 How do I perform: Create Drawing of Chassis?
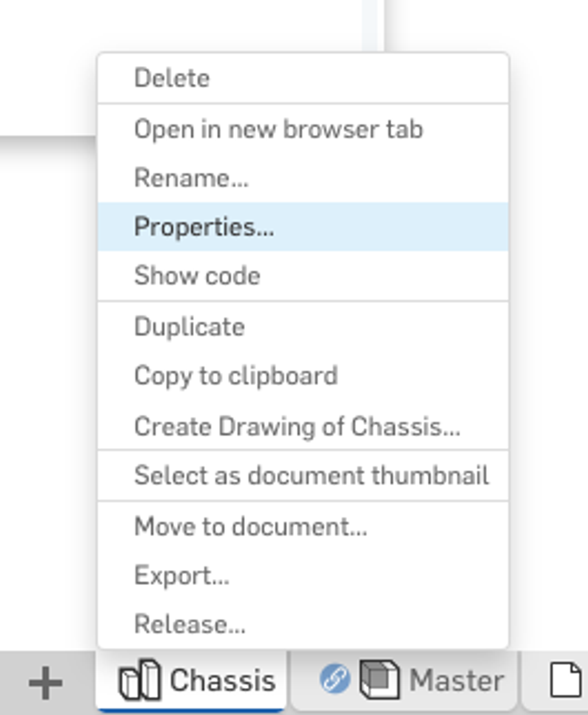coord(298,426)
